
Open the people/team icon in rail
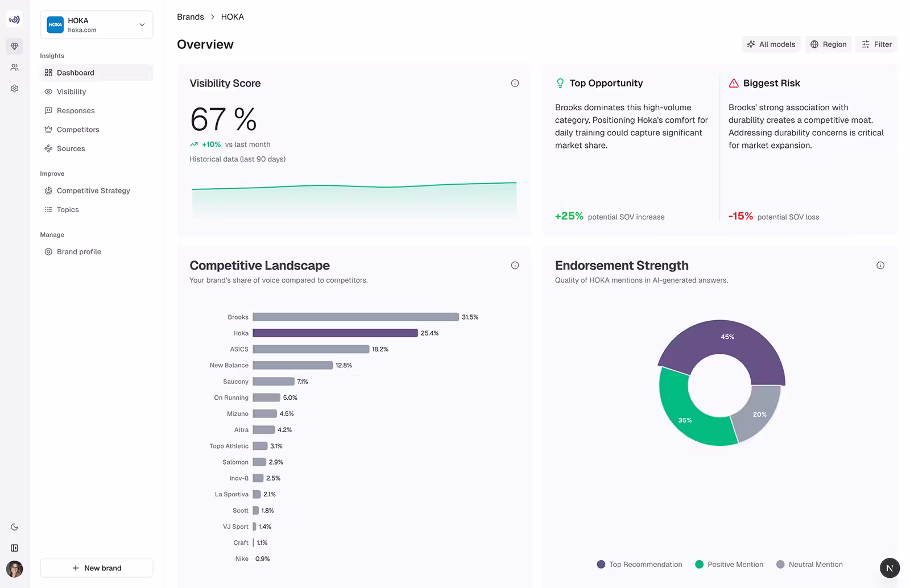point(14,67)
